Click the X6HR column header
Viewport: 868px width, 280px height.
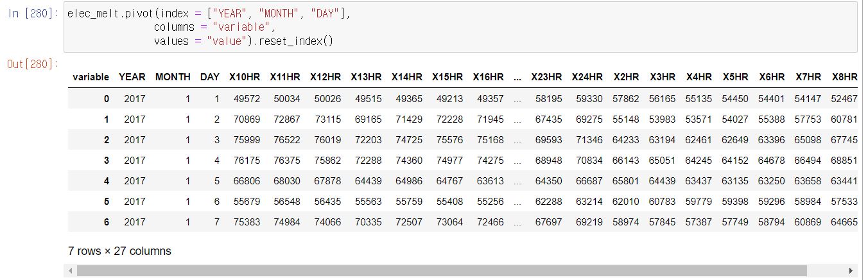coord(772,77)
